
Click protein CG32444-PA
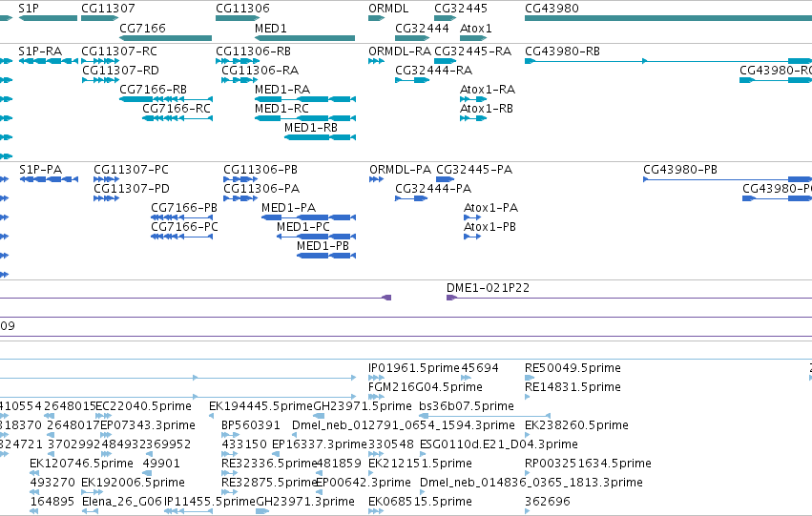(411, 198)
